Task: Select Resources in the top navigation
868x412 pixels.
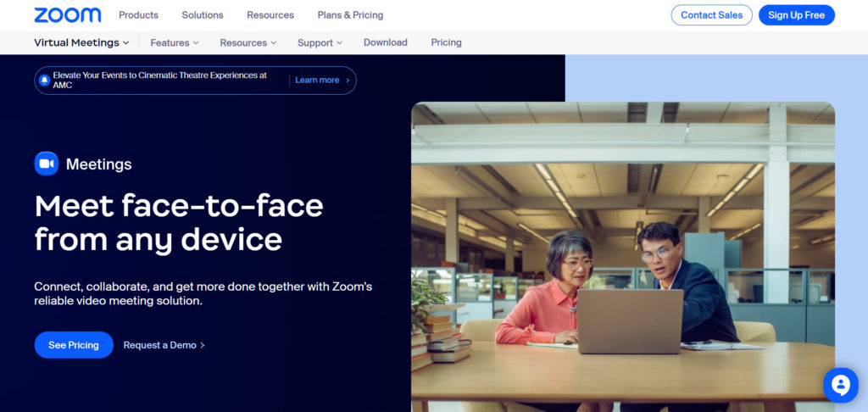Action: (270, 15)
